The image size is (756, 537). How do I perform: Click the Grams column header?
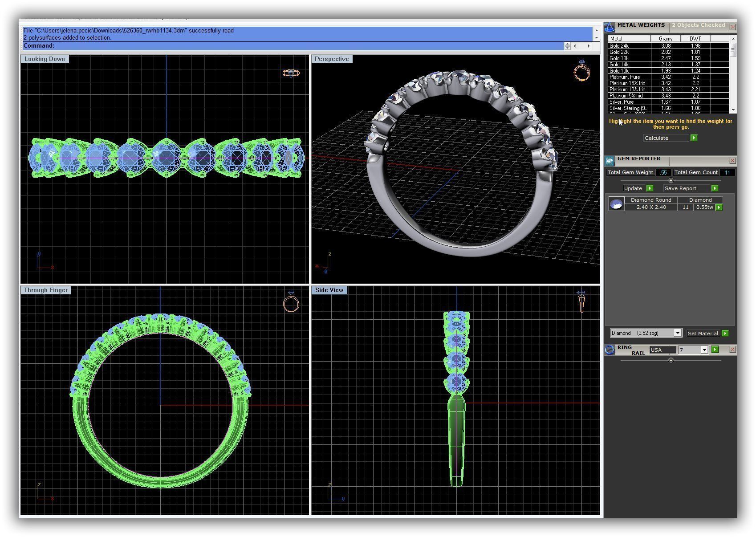coord(666,39)
